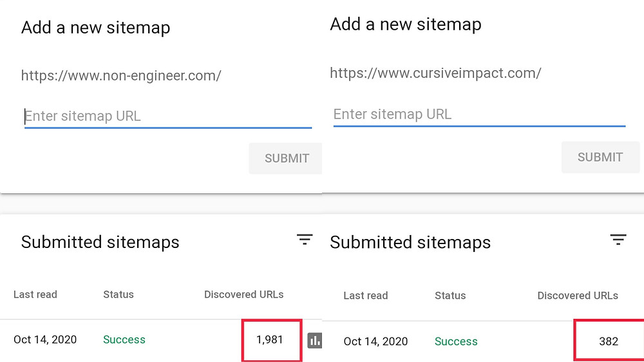Focus sitemap URL field under cursiveimpact.com
The width and height of the screenshot is (644, 362).
click(478, 115)
